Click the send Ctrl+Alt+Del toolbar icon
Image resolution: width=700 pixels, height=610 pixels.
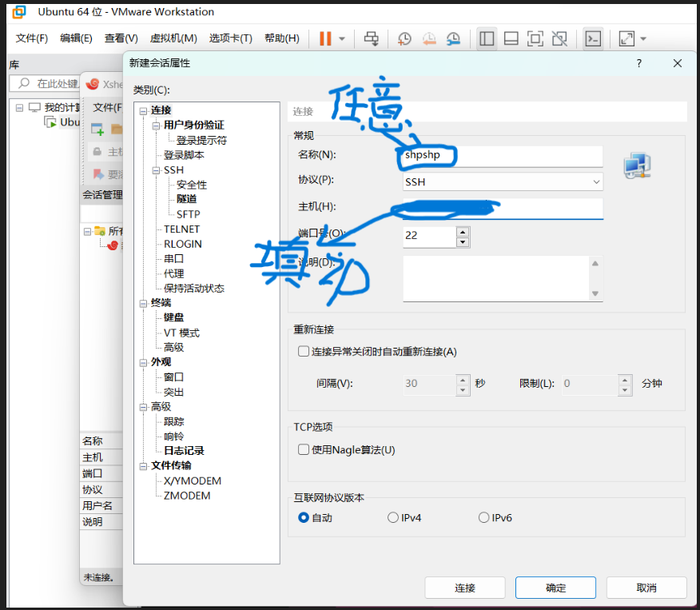(x=371, y=39)
